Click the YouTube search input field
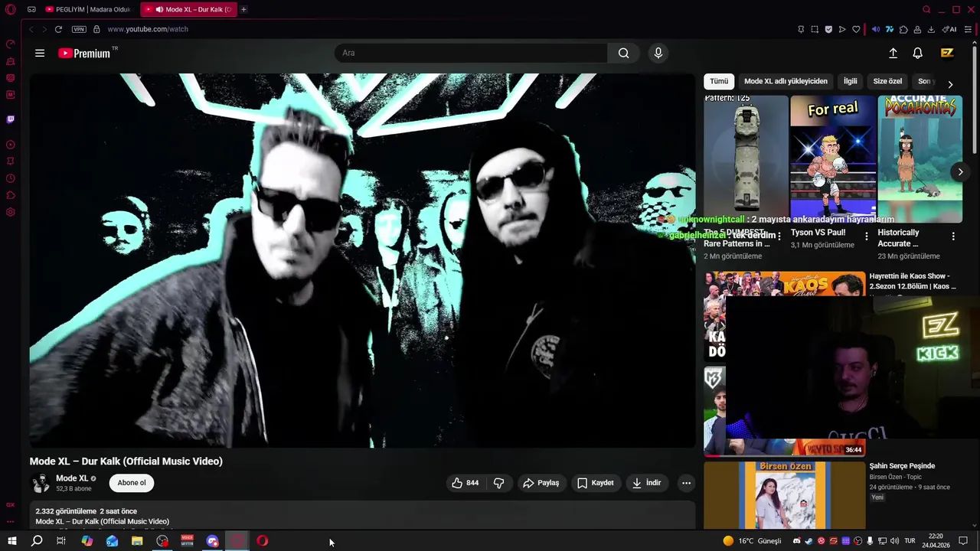The width and height of the screenshot is (980, 551). pyautogui.click(x=471, y=53)
